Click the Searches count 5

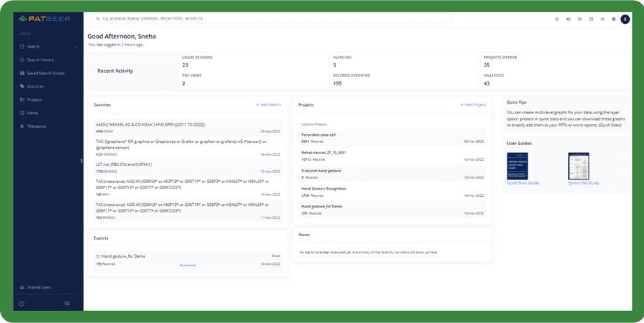click(334, 65)
